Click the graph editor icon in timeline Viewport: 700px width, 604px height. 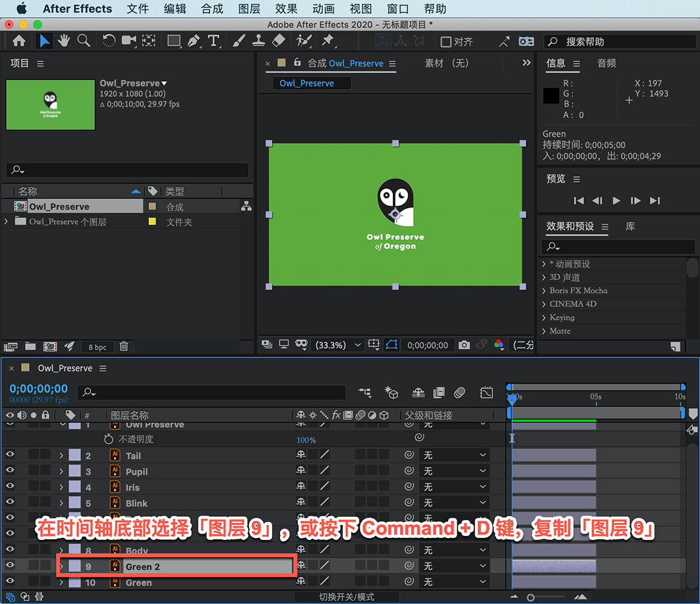coord(486,393)
